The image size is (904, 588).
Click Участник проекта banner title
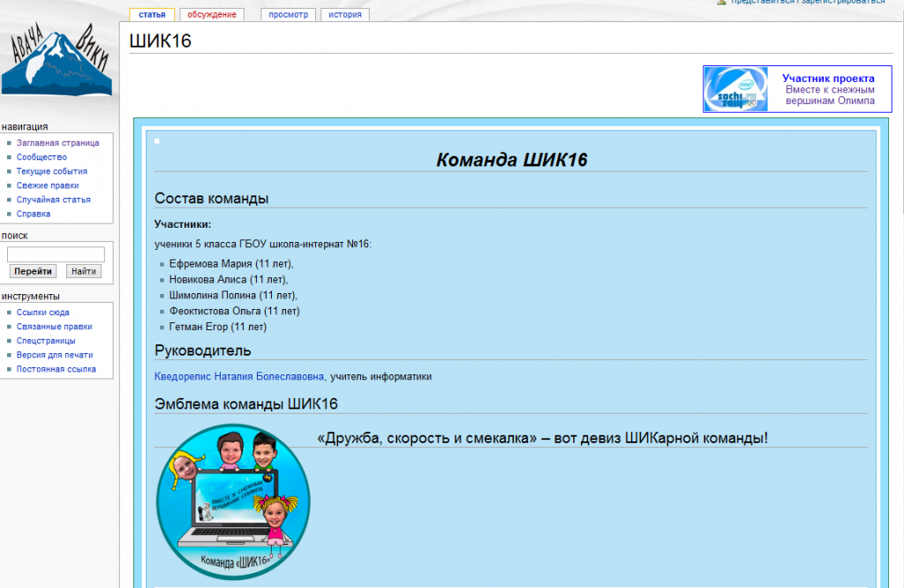(828, 79)
